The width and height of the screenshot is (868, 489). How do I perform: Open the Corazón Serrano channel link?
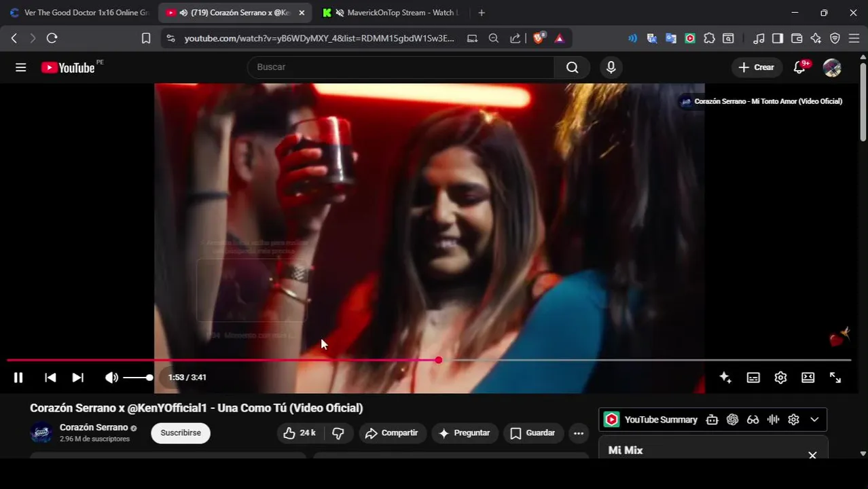[x=94, y=427]
